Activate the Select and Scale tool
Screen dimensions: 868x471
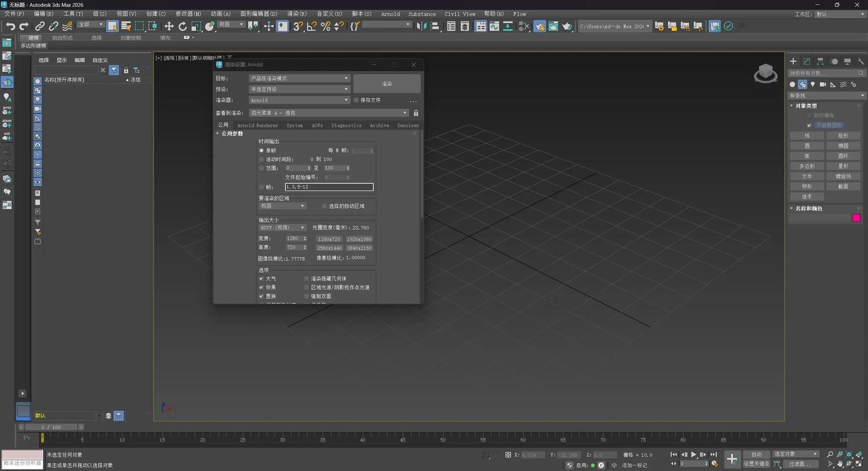196,26
